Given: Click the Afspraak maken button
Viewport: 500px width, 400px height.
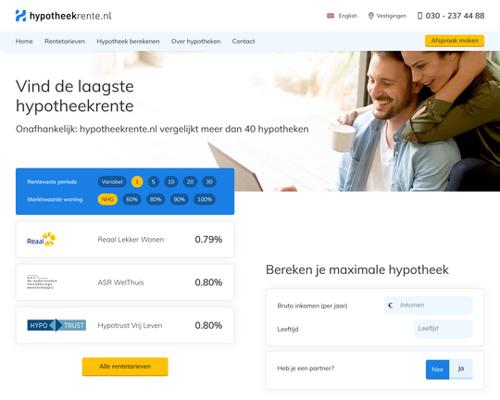Looking at the screenshot, I should [455, 41].
